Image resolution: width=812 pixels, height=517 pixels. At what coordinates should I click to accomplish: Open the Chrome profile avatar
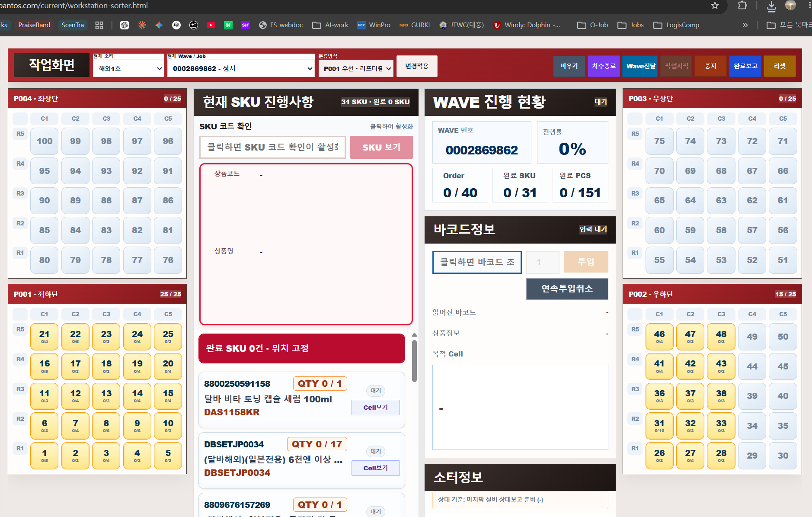pos(790,5)
